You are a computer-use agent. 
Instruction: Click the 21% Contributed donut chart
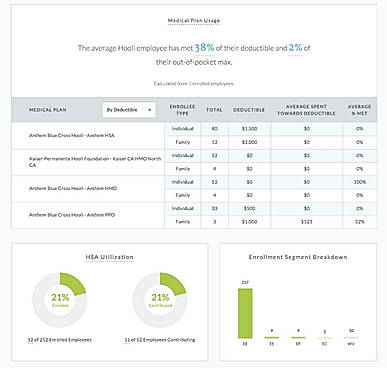pyautogui.click(x=160, y=300)
